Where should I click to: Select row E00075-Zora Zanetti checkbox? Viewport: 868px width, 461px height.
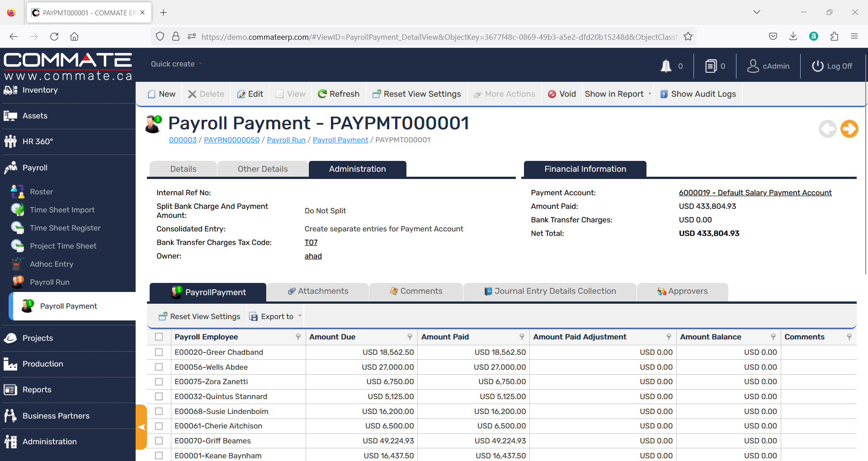tap(159, 382)
